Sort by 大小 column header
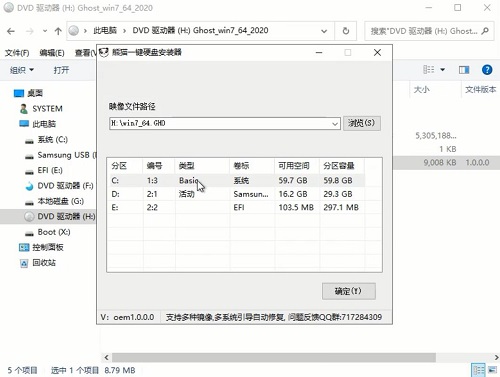This screenshot has width=500, height=377. click(421, 89)
